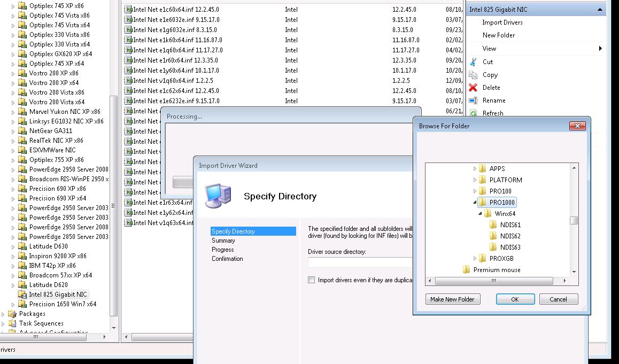Select the Summary wizard step
This screenshot has width=619, height=364.
tap(223, 241)
